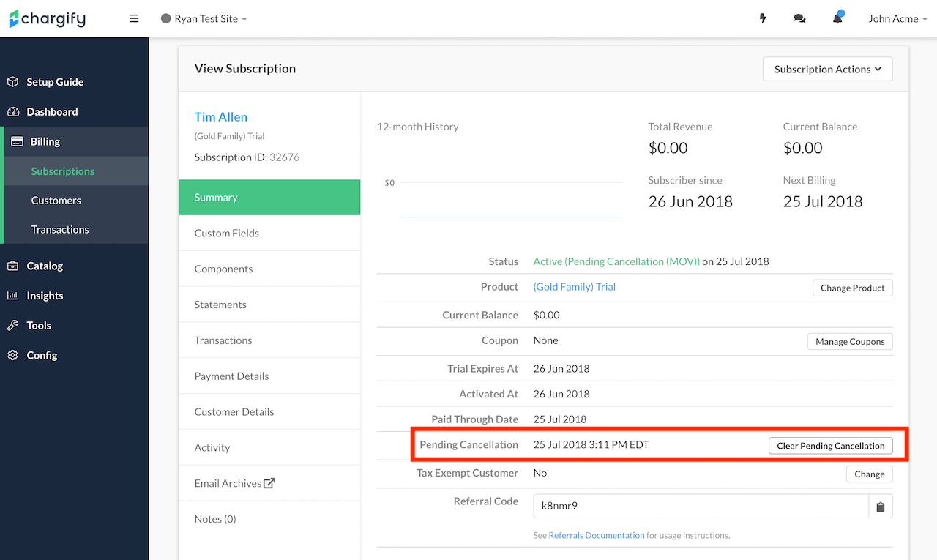This screenshot has width=937, height=560.
Task: Switch to Customer Details tab
Action: 269,411
